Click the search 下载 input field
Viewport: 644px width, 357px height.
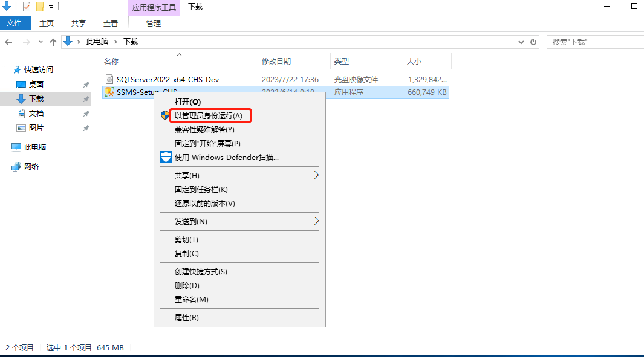point(596,42)
